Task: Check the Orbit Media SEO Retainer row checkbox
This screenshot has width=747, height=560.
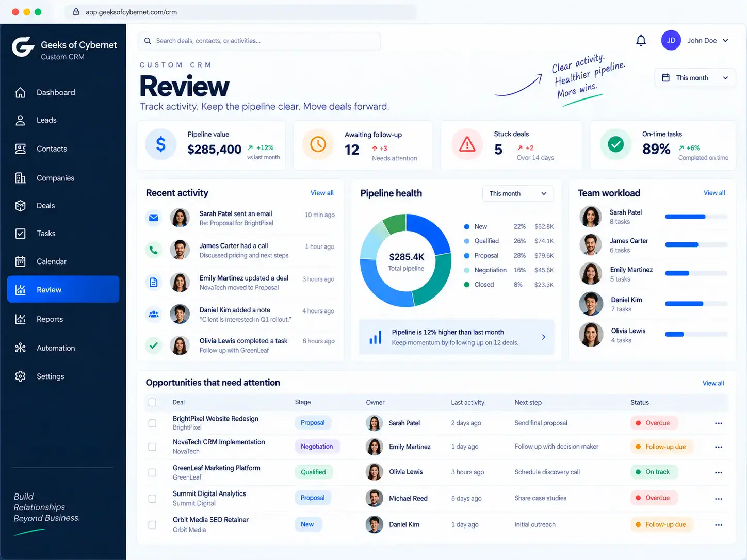Action: coord(152,525)
